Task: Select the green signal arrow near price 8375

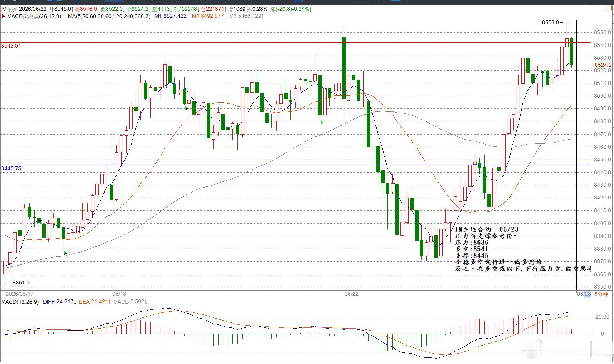Action: [65, 253]
